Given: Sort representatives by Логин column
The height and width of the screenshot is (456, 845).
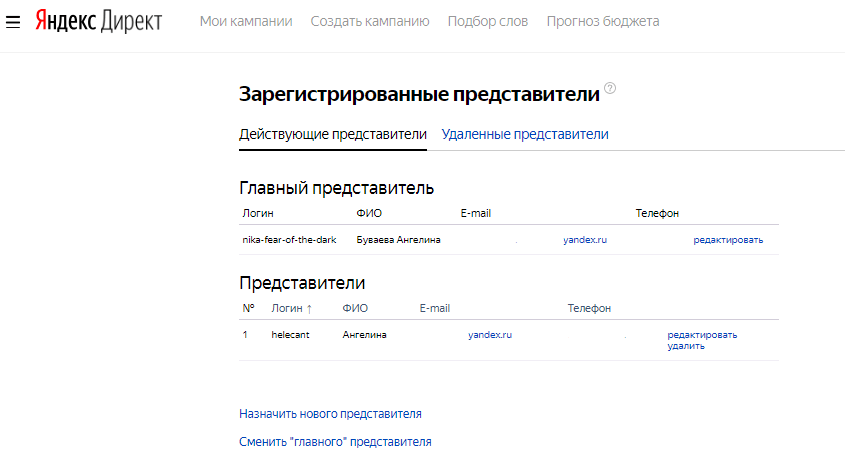Looking at the screenshot, I should click(292, 308).
